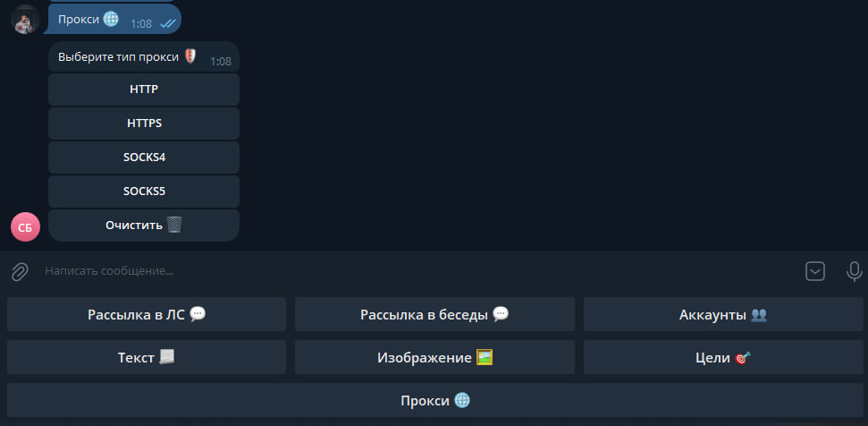Select SOCKS5 proxy type
The image size is (868, 426).
pos(144,192)
